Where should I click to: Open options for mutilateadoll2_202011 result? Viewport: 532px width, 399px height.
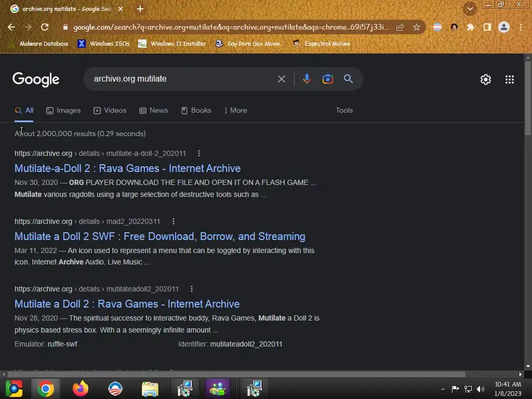(x=192, y=289)
